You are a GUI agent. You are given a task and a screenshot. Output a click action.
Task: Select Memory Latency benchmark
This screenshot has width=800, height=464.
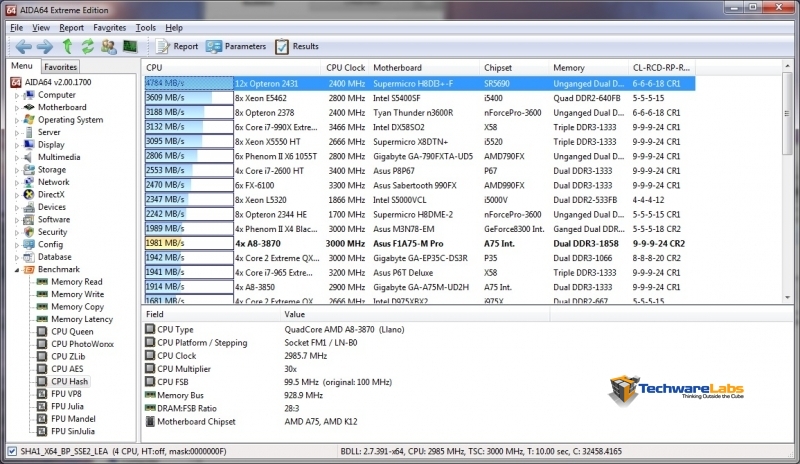click(82, 319)
